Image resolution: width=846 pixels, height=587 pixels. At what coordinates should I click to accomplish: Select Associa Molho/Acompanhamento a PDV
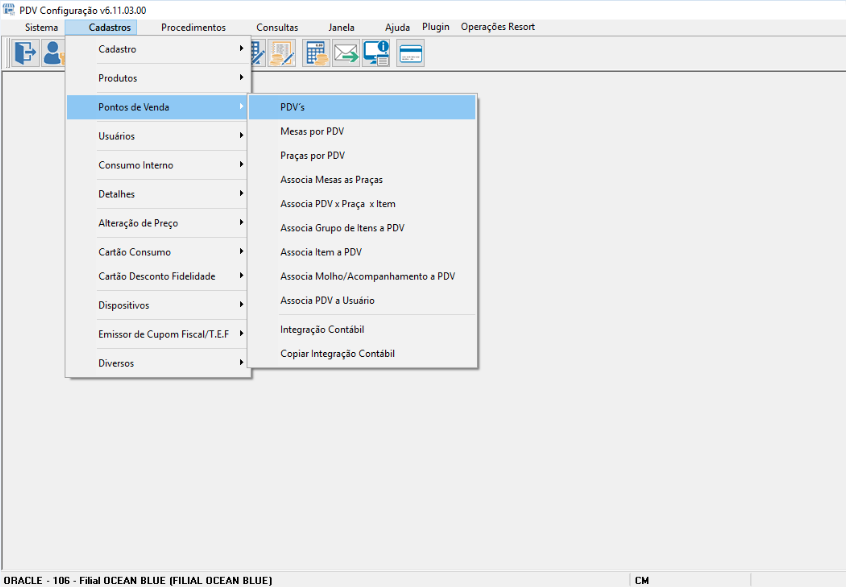click(x=362, y=276)
